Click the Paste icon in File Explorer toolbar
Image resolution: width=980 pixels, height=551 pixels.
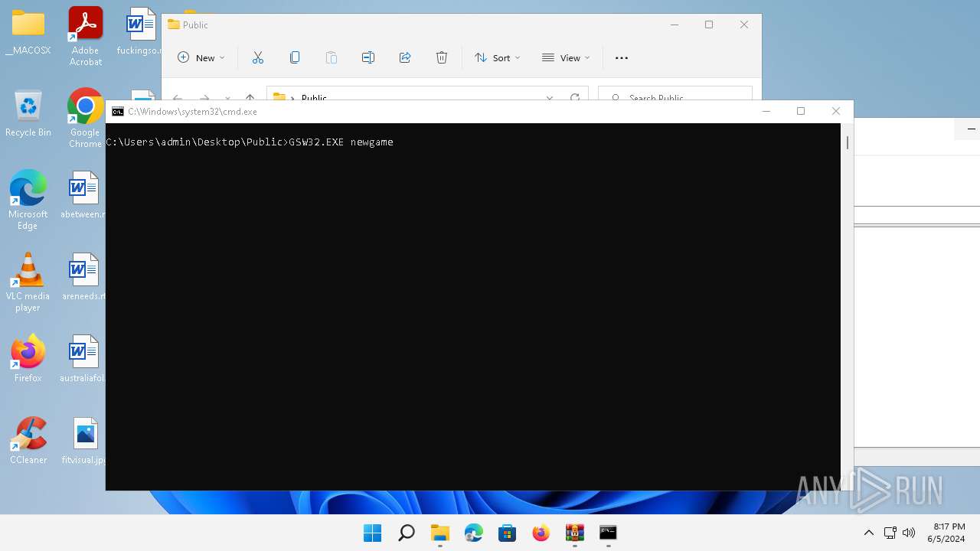point(332,57)
